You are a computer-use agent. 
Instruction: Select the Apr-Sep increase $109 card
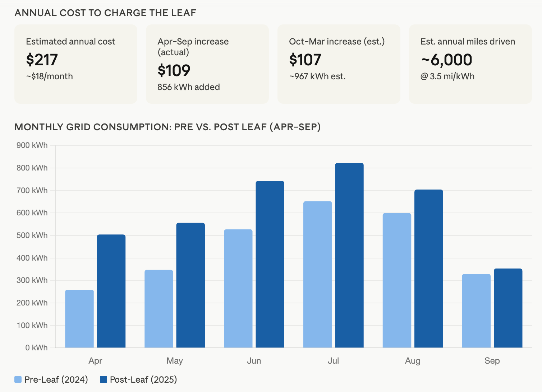pos(207,64)
